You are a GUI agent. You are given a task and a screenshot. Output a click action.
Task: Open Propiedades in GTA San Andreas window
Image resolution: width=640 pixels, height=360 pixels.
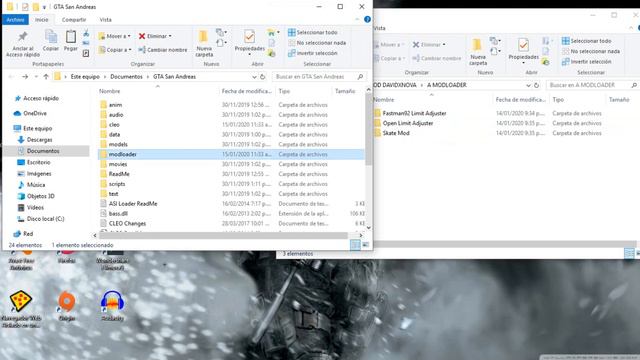coord(249,42)
